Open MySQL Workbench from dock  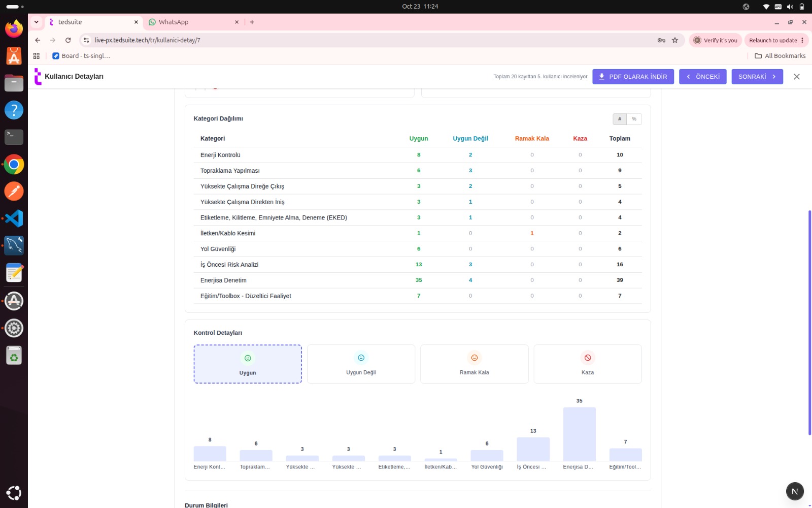click(14, 245)
